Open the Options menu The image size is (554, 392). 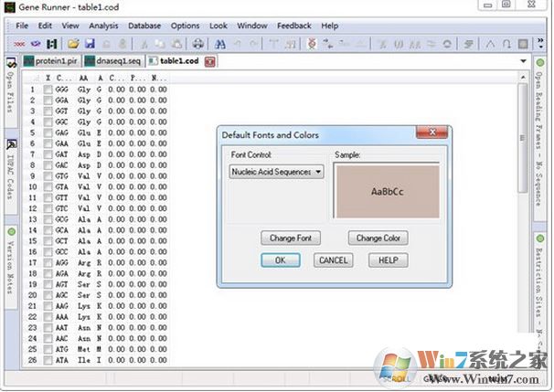[186, 26]
